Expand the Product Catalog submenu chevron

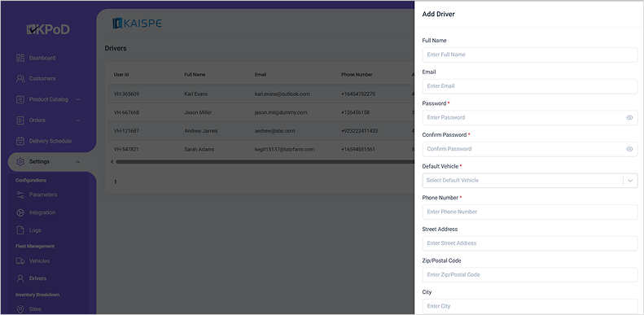pos(78,99)
